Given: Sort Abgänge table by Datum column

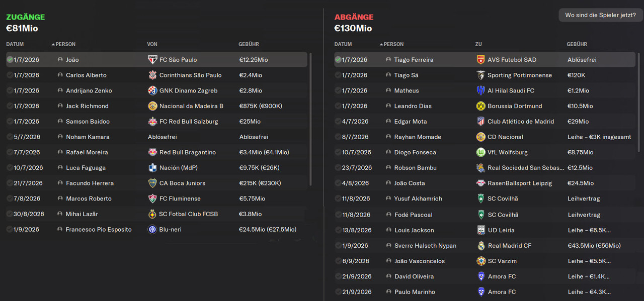Looking at the screenshot, I should pyautogui.click(x=343, y=44).
